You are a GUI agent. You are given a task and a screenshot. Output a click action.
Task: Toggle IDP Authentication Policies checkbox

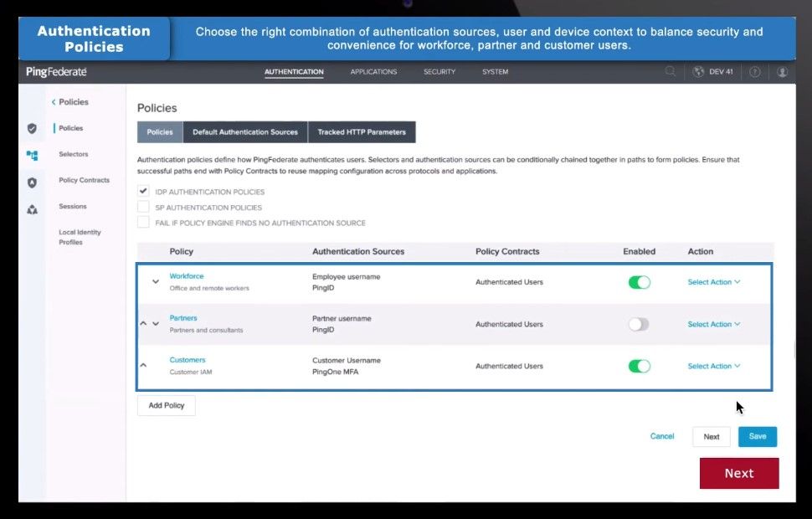pos(143,191)
